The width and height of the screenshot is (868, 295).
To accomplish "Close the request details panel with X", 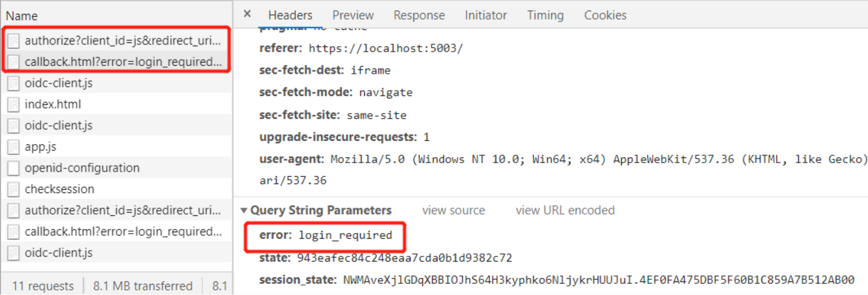I will (247, 14).
